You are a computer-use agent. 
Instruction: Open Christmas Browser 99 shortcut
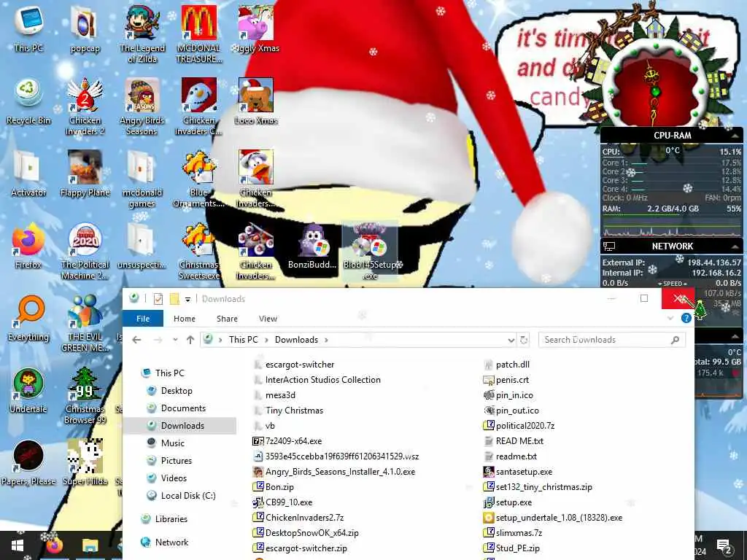click(x=85, y=396)
